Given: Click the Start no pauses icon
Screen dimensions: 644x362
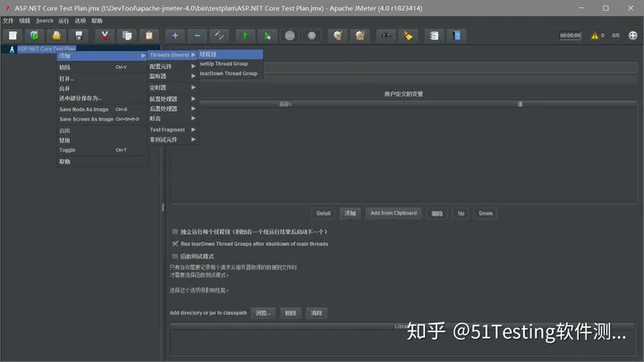Looking at the screenshot, I should (267, 36).
